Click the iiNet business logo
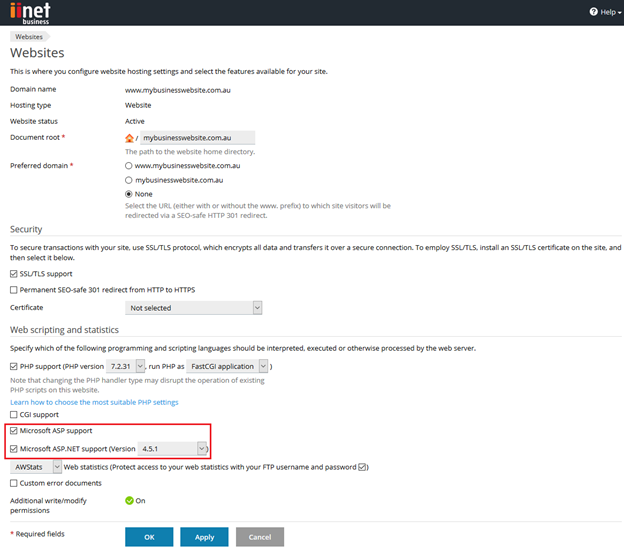 click(30, 13)
